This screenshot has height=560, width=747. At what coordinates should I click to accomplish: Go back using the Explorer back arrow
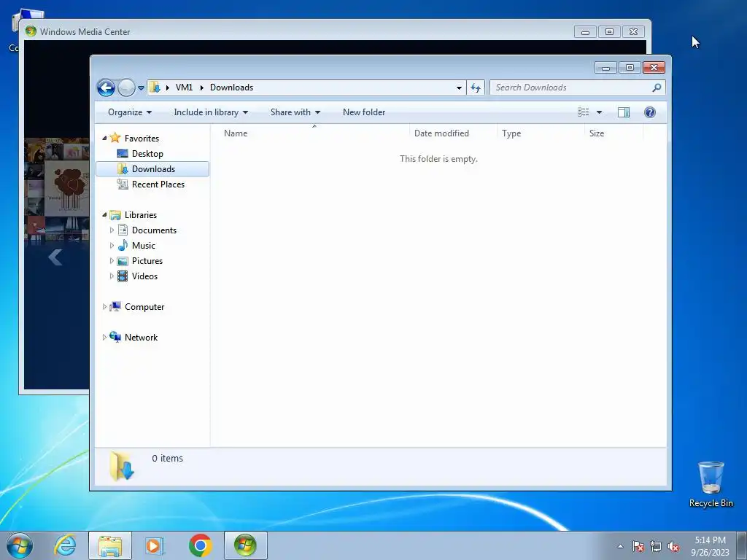[106, 87]
